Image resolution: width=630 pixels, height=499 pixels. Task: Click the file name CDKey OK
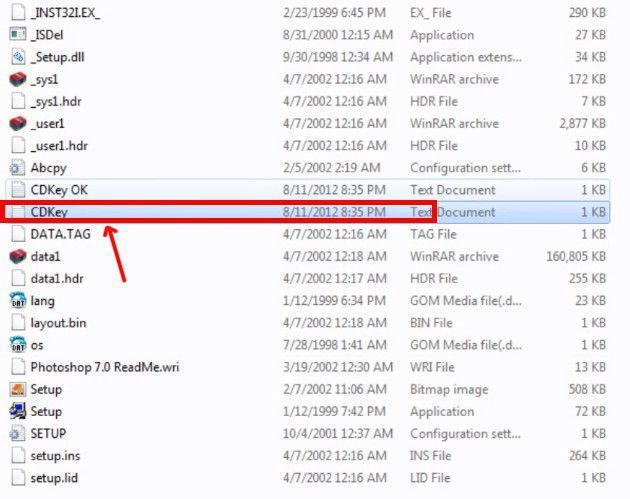[x=59, y=190]
